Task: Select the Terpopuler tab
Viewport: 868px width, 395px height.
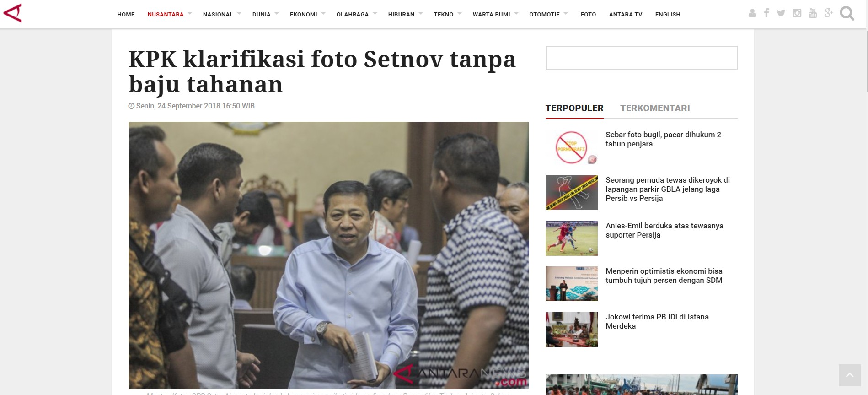Action: tap(574, 108)
